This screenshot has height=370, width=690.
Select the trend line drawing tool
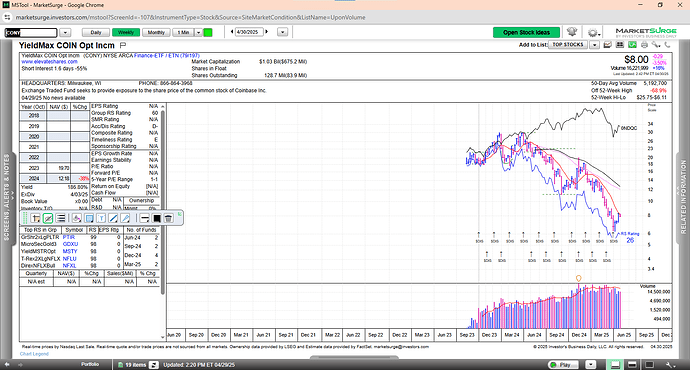click(x=113, y=218)
